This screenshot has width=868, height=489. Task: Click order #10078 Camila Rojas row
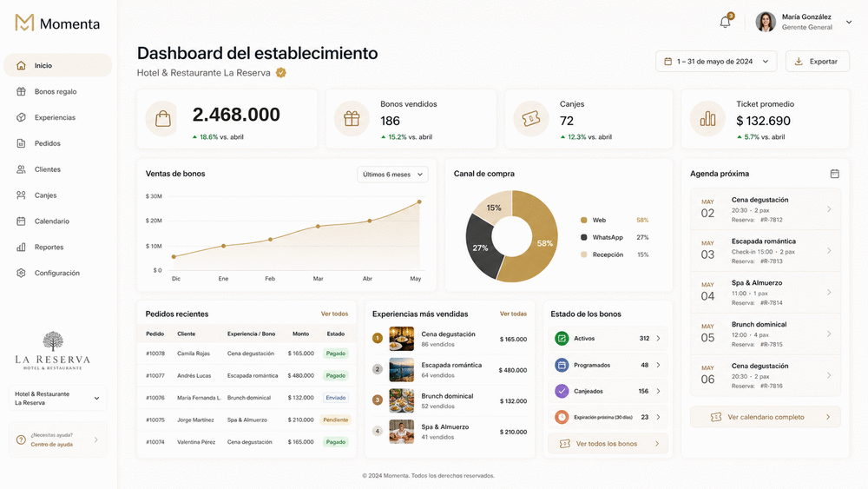(247, 354)
